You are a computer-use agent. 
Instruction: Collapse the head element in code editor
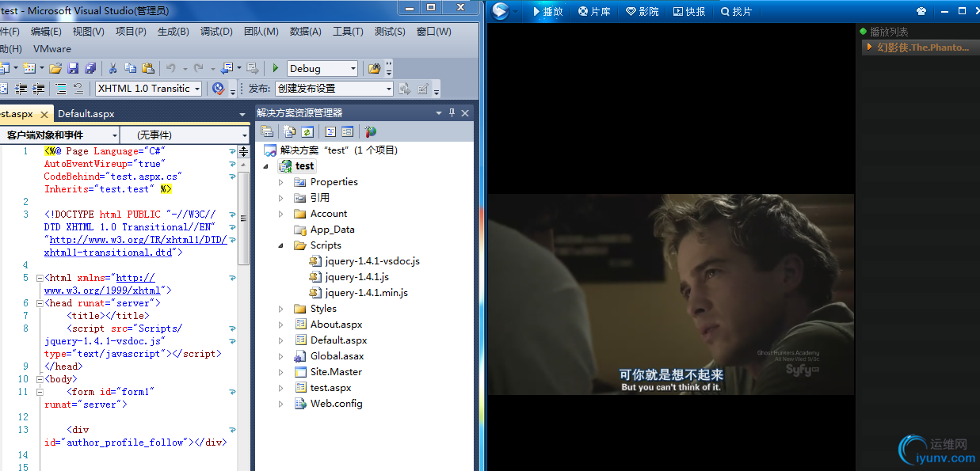click(x=40, y=303)
